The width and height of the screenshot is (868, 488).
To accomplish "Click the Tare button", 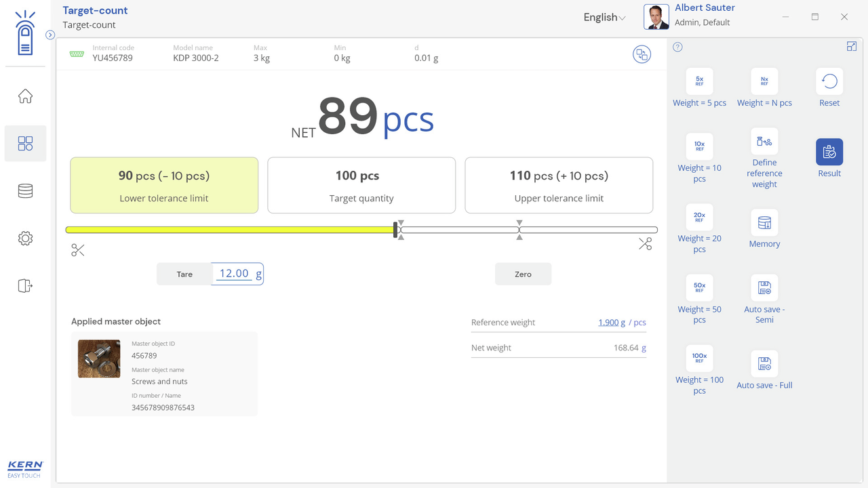I will pyautogui.click(x=184, y=274).
